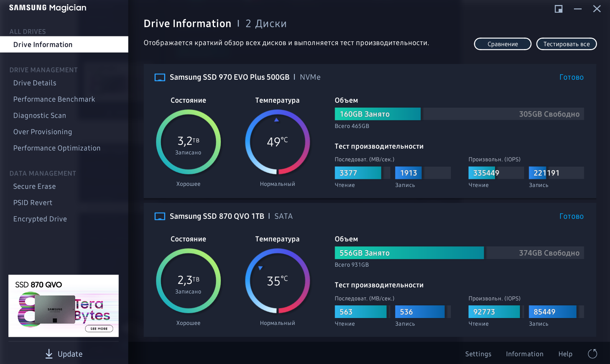Minimize the Samsung Magician window
Screen dimensions: 610x364
(578, 9)
